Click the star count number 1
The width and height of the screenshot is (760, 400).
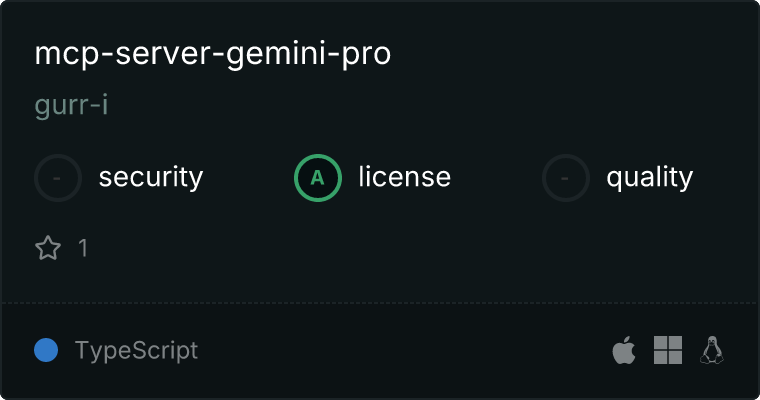[83, 248]
